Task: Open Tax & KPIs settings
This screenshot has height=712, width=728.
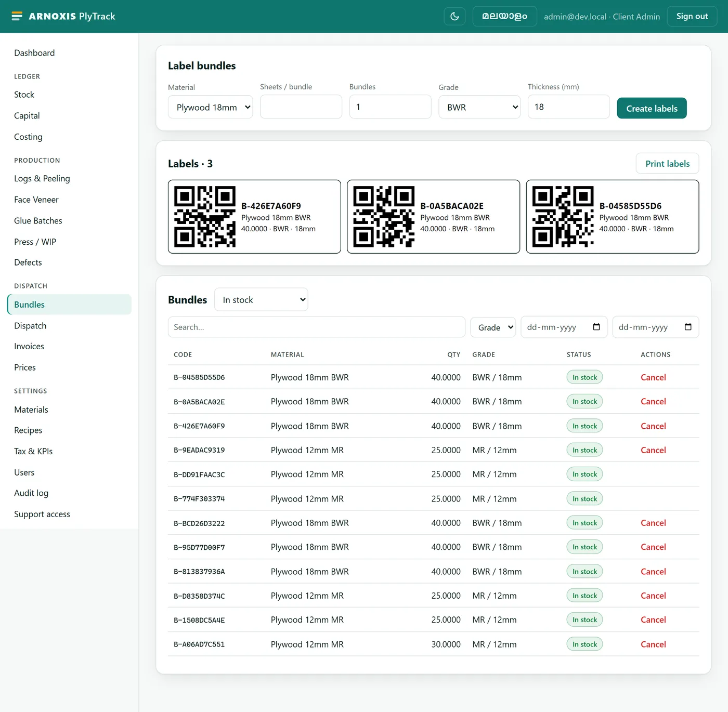Action: (x=33, y=451)
